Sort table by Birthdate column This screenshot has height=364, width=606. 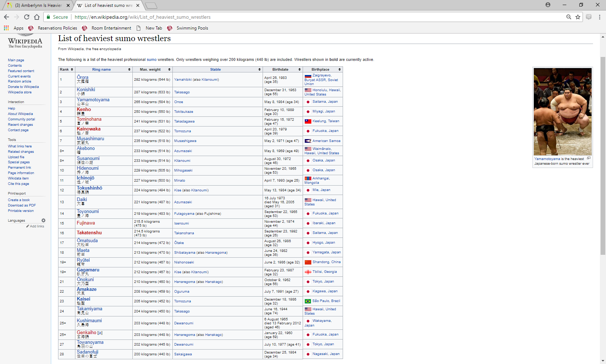pyautogui.click(x=282, y=70)
